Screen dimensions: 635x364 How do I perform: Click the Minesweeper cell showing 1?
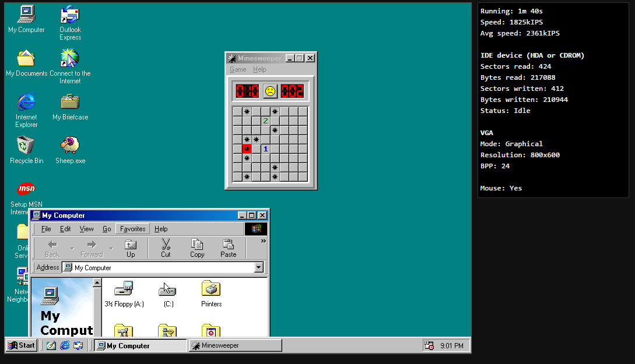click(x=265, y=149)
